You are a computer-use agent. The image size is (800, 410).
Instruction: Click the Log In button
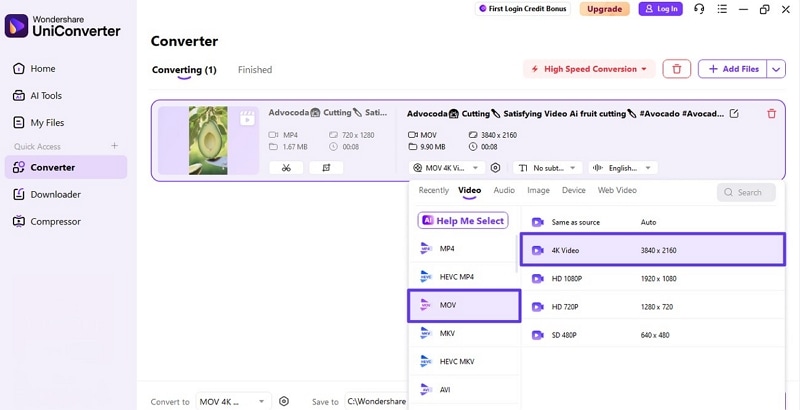[661, 9]
